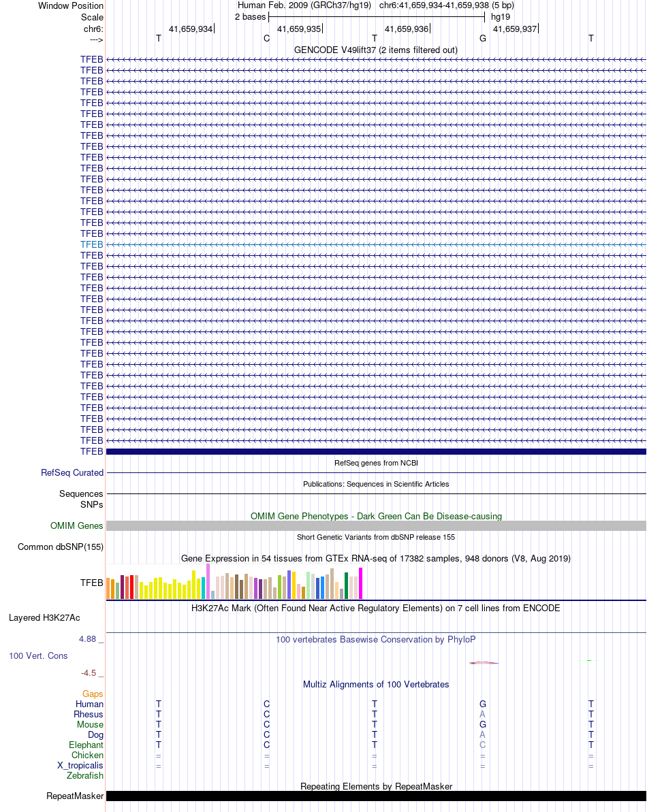Click the TFEB label beside the GTEx bars

(92, 583)
